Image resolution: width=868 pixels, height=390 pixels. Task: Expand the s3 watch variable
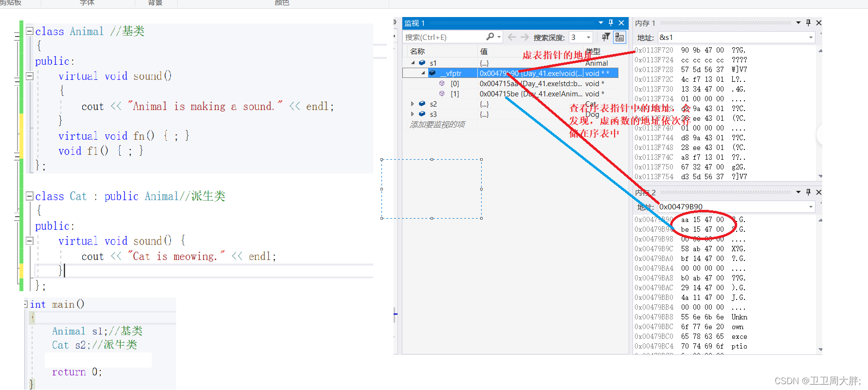[x=413, y=114]
